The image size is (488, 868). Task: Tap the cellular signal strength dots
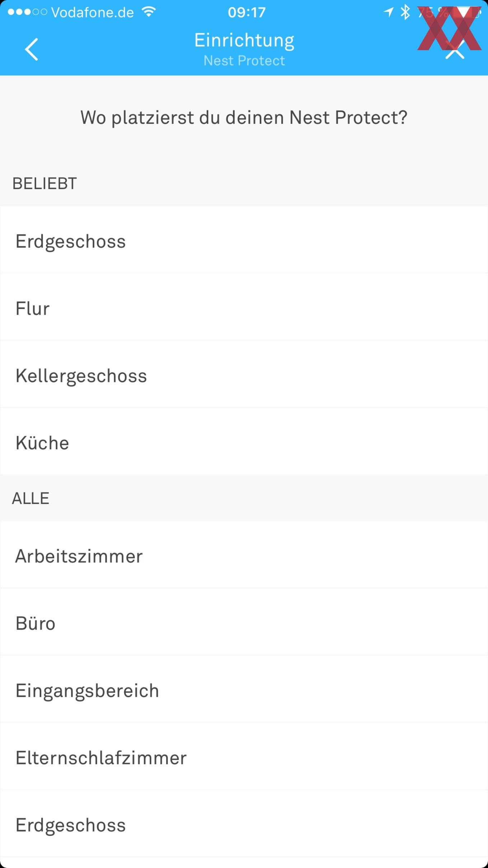point(27,12)
